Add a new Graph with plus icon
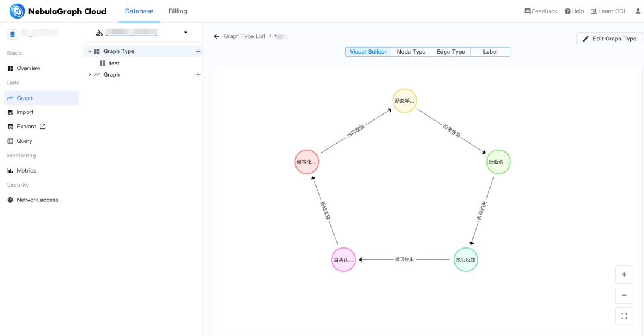 (198, 75)
